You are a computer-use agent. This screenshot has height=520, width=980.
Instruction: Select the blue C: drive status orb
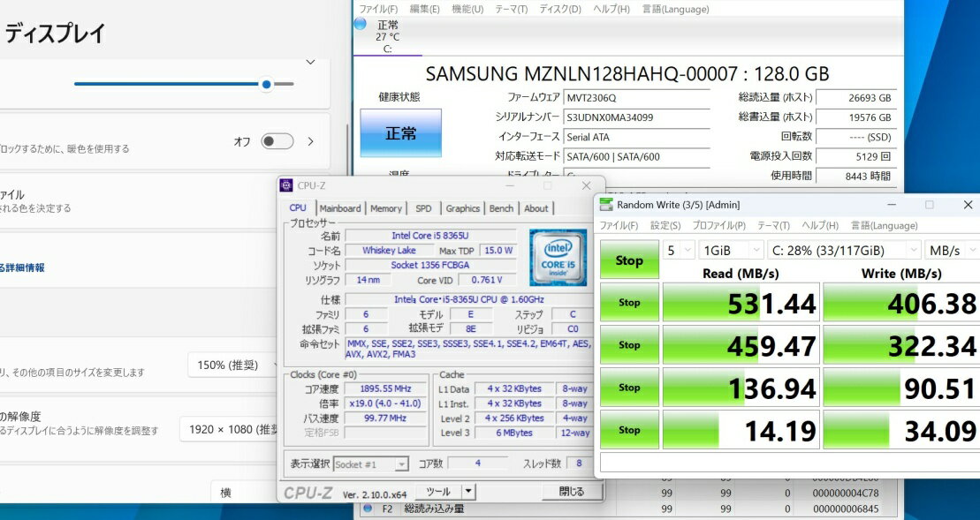coord(361,25)
